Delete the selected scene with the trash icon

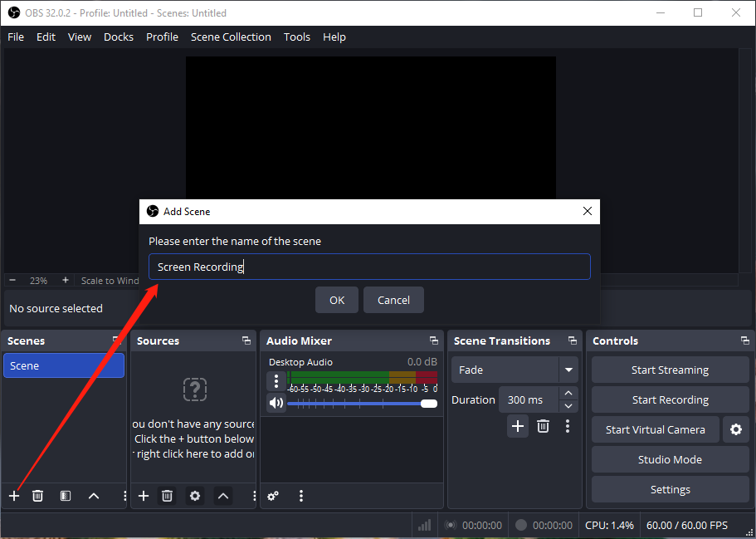(37, 495)
